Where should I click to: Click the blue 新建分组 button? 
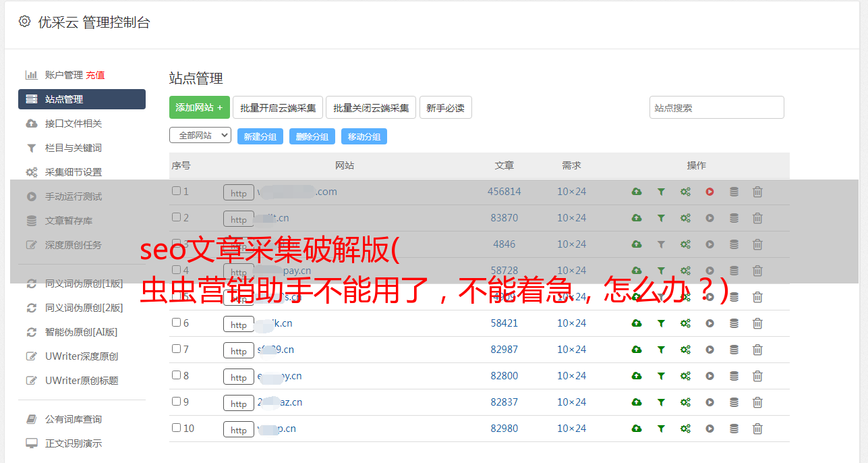click(x=260, y=136)
